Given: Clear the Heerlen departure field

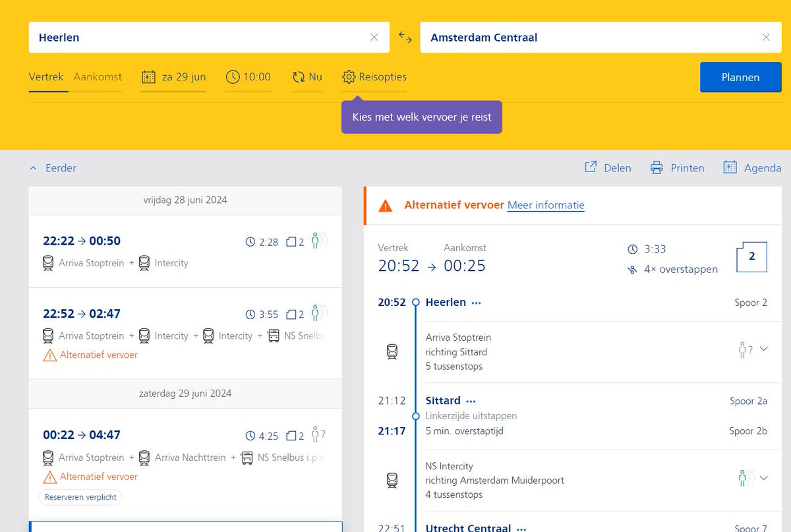Looking at the screenshot, I should click(x=374, y=38).
